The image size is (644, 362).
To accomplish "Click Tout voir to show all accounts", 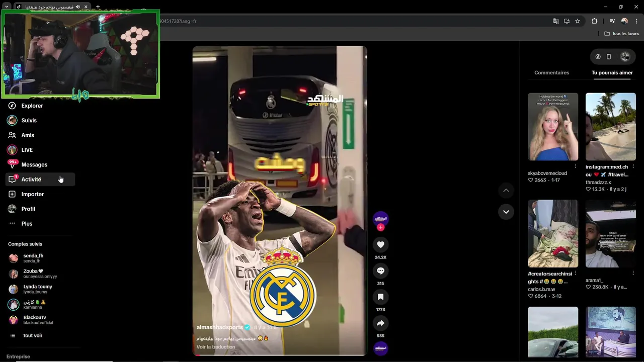I will (x=33, y=335).
